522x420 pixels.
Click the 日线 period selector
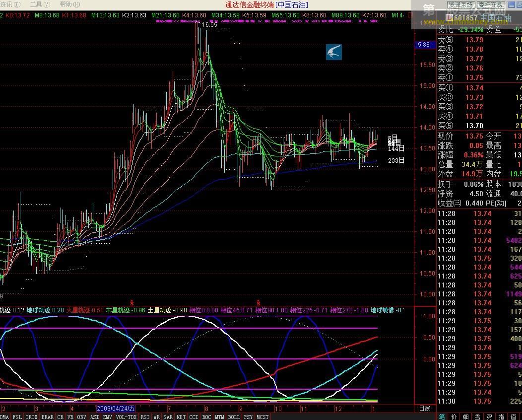pyautogui.click(x=425, y=409)
